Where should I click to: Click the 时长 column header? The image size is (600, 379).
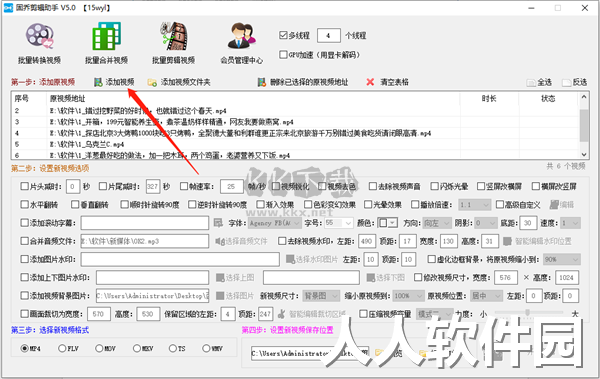point(489,98)
